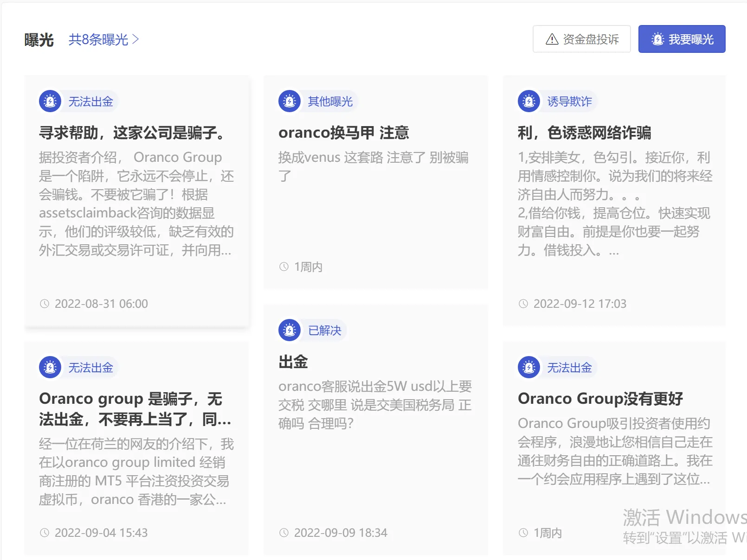Open title oranco换马甲 注意
The height and width of the screenshot is (560, 747).
[x=344, y=133]
